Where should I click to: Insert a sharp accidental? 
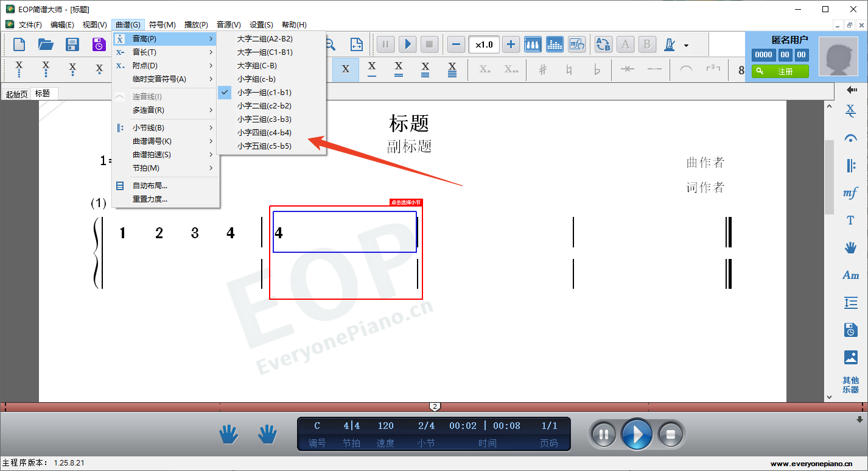(543, 69)
